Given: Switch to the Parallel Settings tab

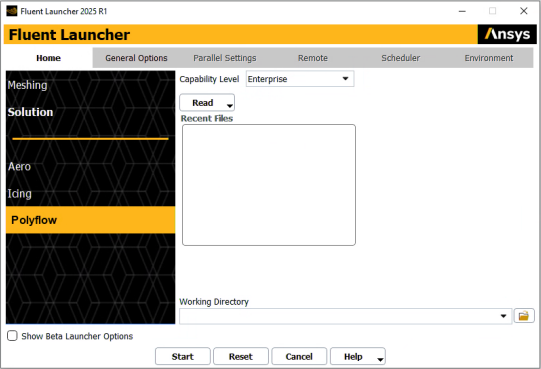Looking at the screenshot, I should click(x=225, y=58).
